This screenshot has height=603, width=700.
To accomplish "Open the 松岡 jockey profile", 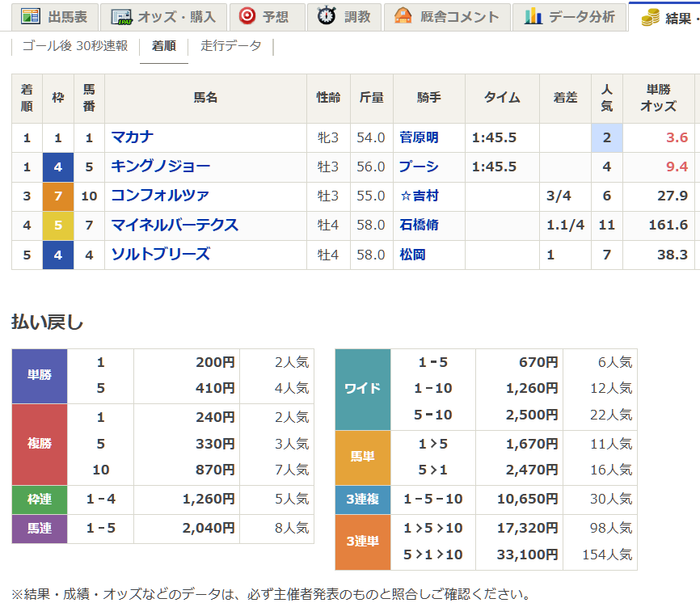I will (x=414, y=254).
